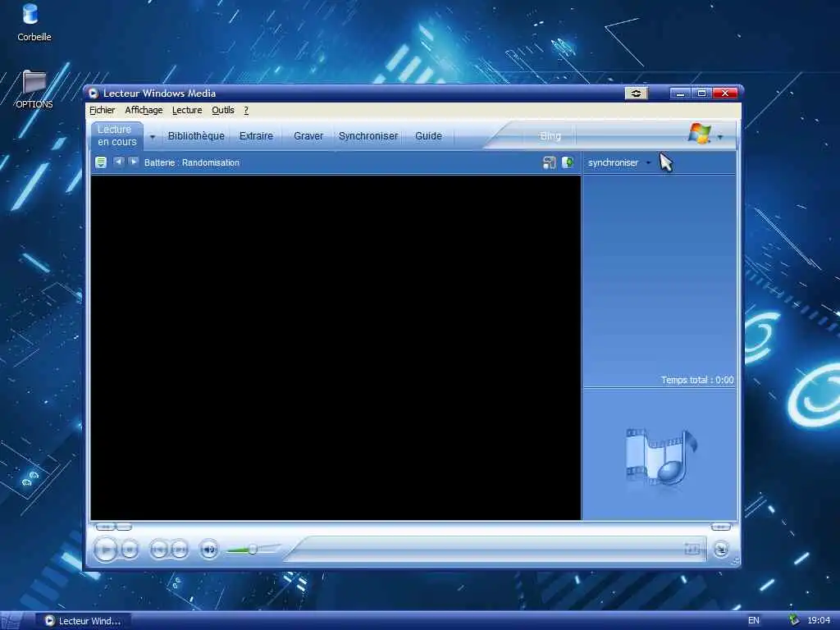Click the EN language indicator
This screenshot has width=840, height=630.
[753, 620]
